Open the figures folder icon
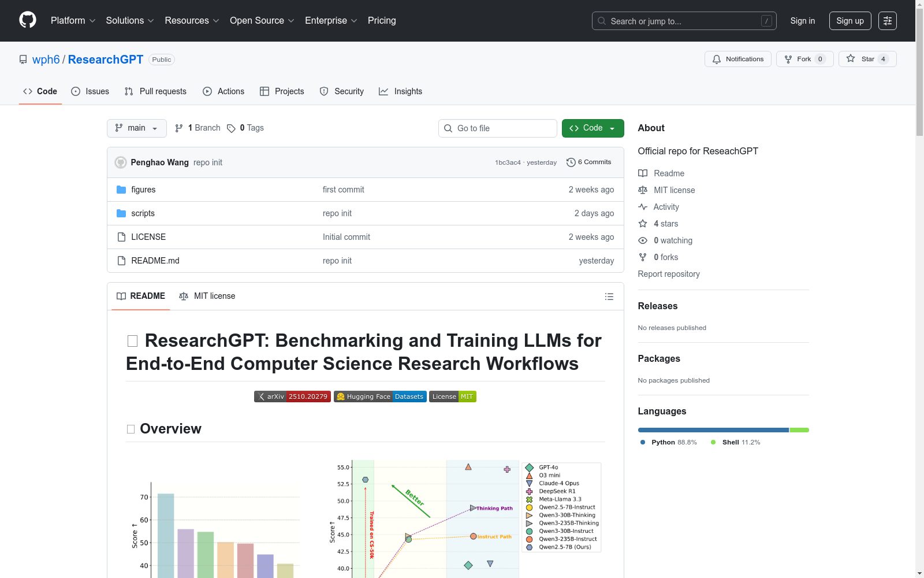 pos(121,190)
